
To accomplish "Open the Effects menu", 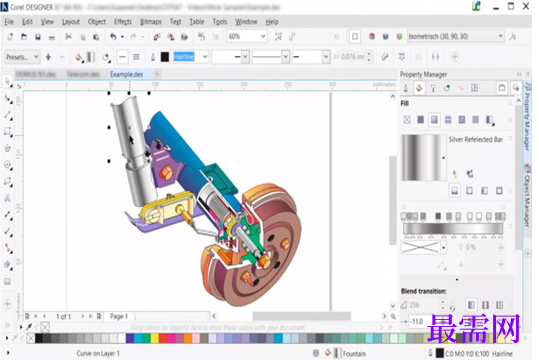I will [123, 22].
